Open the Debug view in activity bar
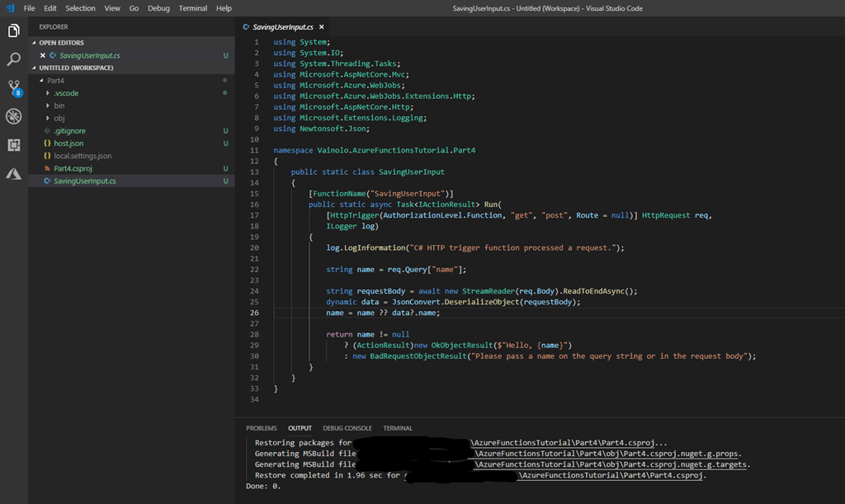 [x=13, y=116]
